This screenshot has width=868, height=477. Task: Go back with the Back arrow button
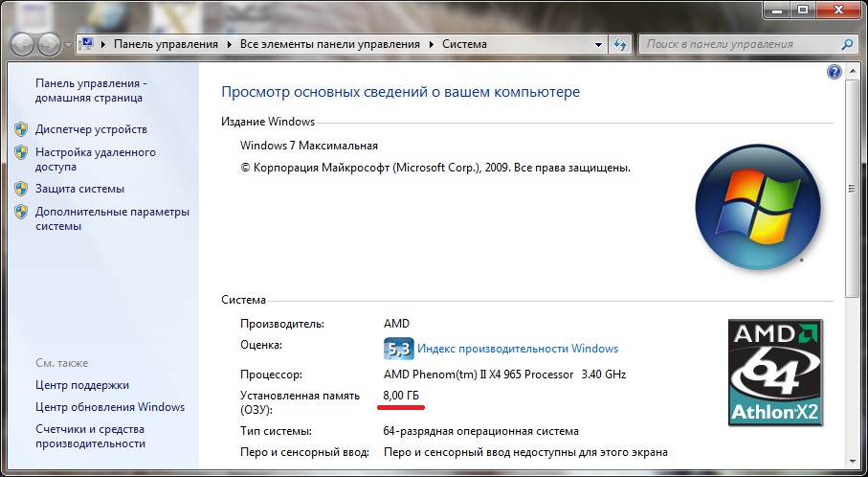(x=23, y=44)
